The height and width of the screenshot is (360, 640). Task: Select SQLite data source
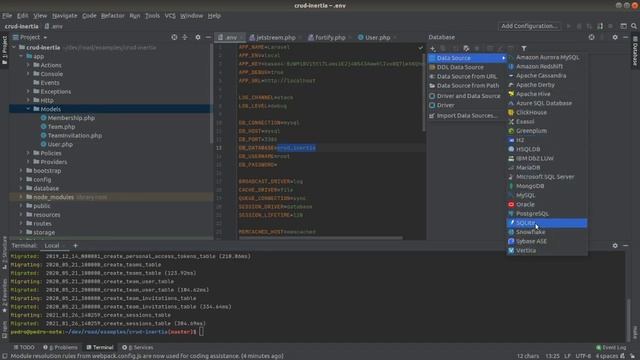click(x=547, y=223)
